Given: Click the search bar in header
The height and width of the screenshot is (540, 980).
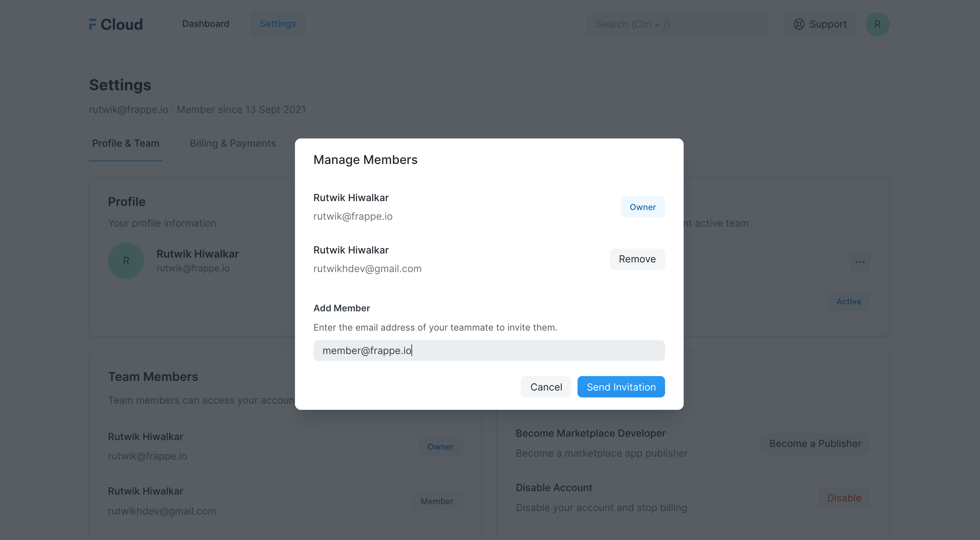Looking at the screenshot, I should click(677, 24).
